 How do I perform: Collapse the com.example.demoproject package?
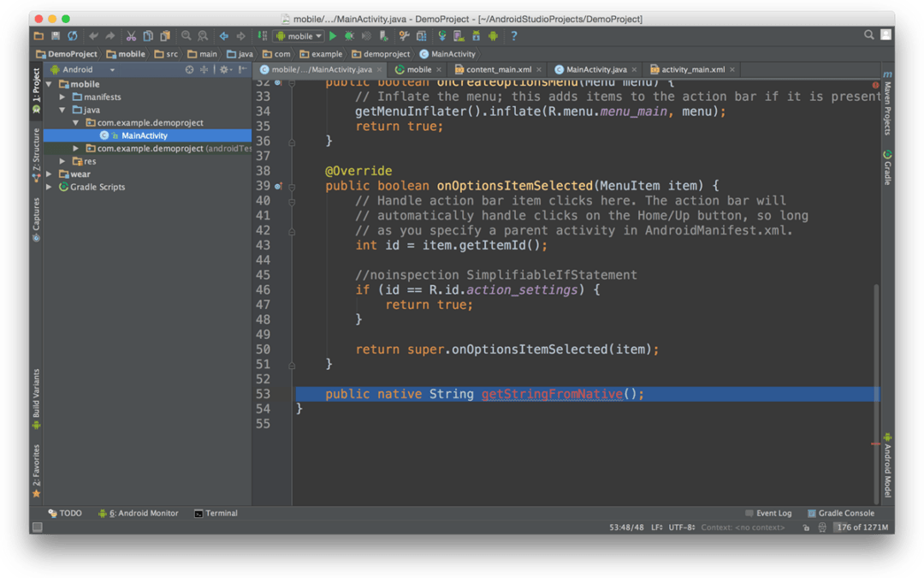pyautogui.click(x=76, y=122)
